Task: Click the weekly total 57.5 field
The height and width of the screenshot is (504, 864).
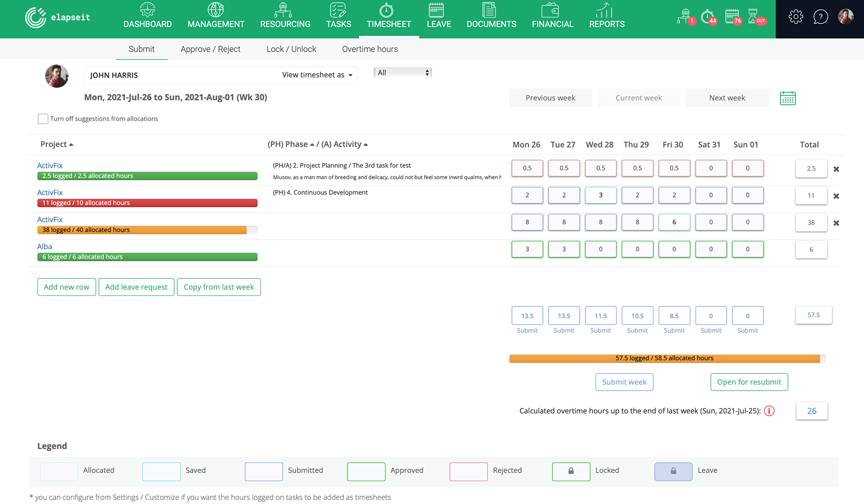Action: (x=814, y=315)
